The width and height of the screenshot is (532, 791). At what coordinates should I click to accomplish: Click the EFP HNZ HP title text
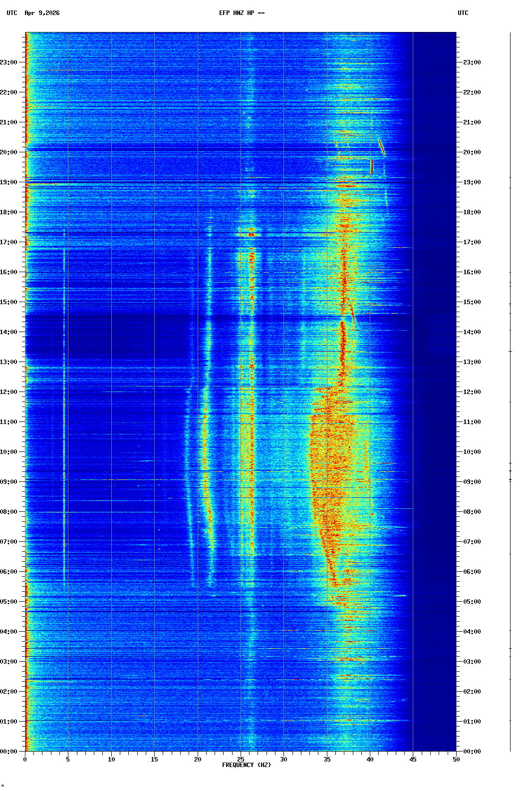coord(242,13)
